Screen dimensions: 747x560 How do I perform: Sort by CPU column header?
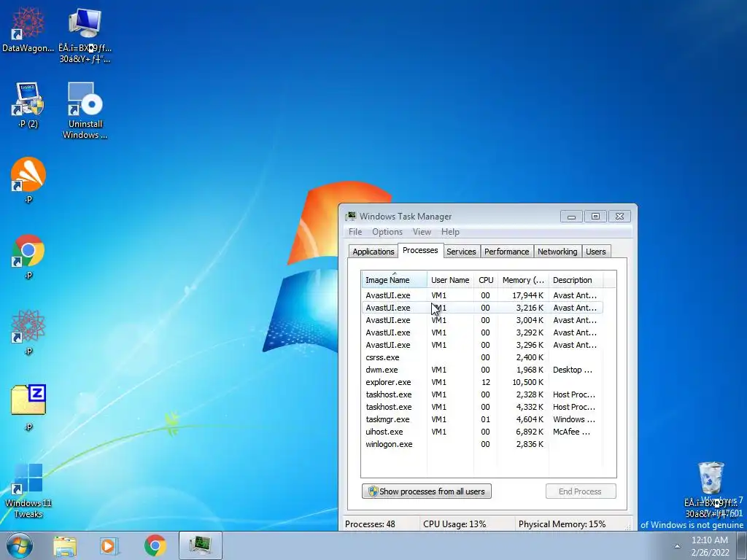(485, 280)
